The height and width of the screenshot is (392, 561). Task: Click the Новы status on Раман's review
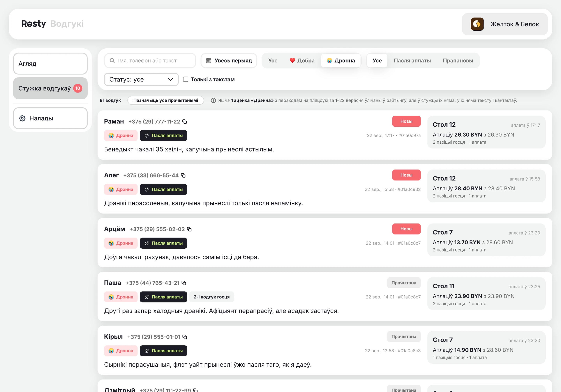[x=406, y=121]
